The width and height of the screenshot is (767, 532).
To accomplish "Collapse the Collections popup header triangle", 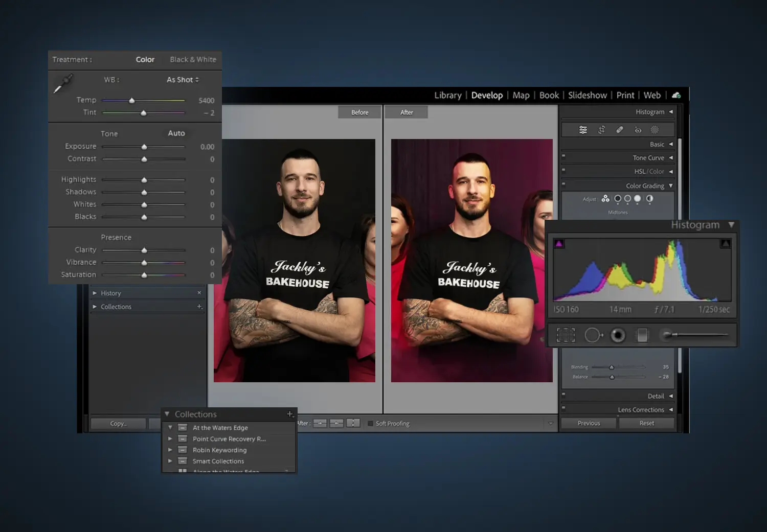I will [167, 414].
